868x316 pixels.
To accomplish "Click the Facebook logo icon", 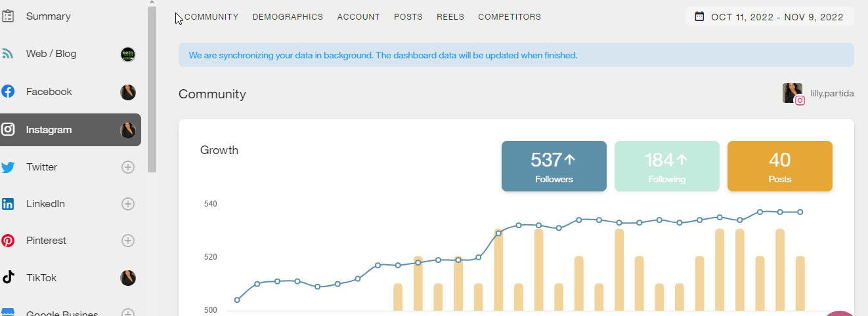I will pos(8,92).
